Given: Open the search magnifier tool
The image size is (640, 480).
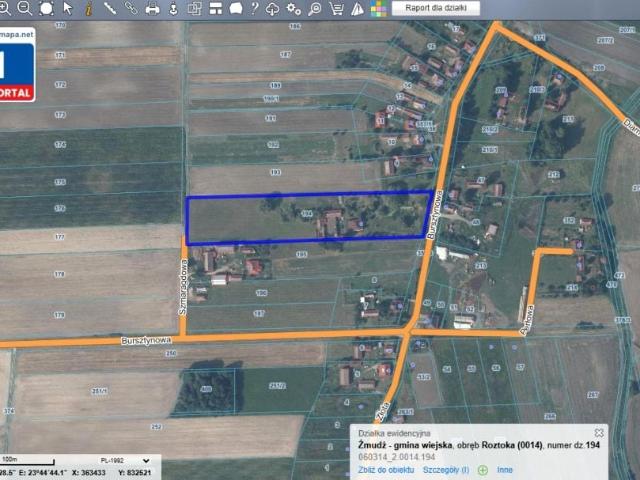Looking at the screenshot, I should (x=314, y=9).
